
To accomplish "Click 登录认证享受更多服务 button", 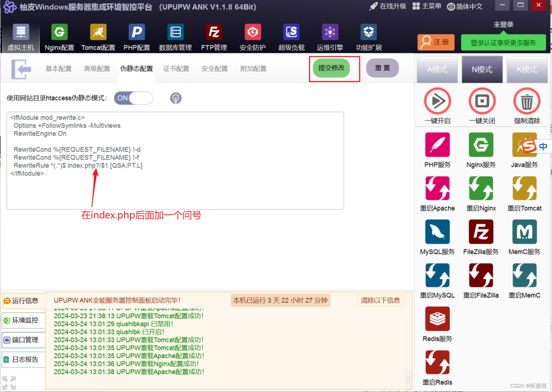I will coord(503,43).
